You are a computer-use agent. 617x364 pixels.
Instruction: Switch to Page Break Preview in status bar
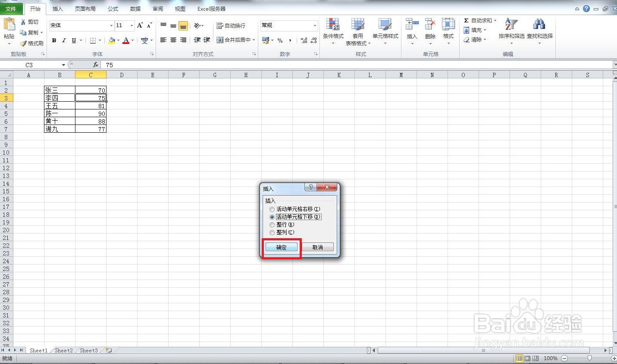pos(536,358)
